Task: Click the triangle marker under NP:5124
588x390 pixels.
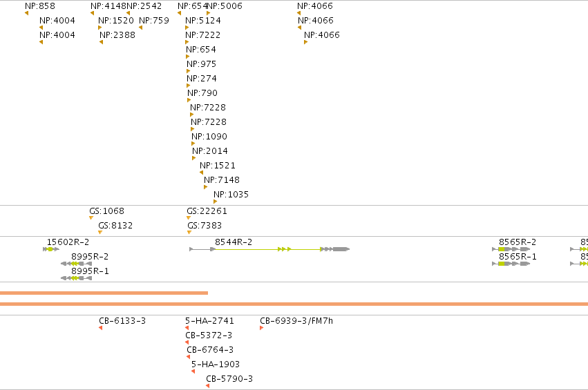Action: (187, 28)
